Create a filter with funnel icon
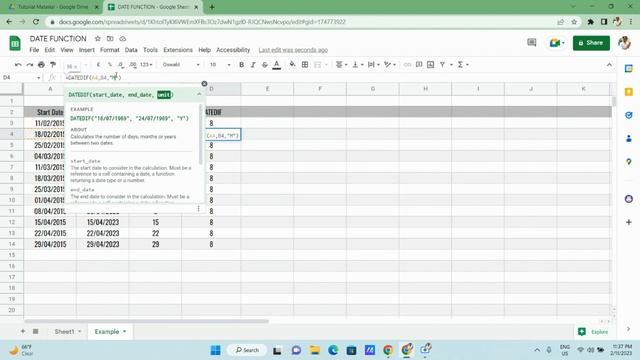The height and width of the screenshot is (360, 640). [442, 64]
